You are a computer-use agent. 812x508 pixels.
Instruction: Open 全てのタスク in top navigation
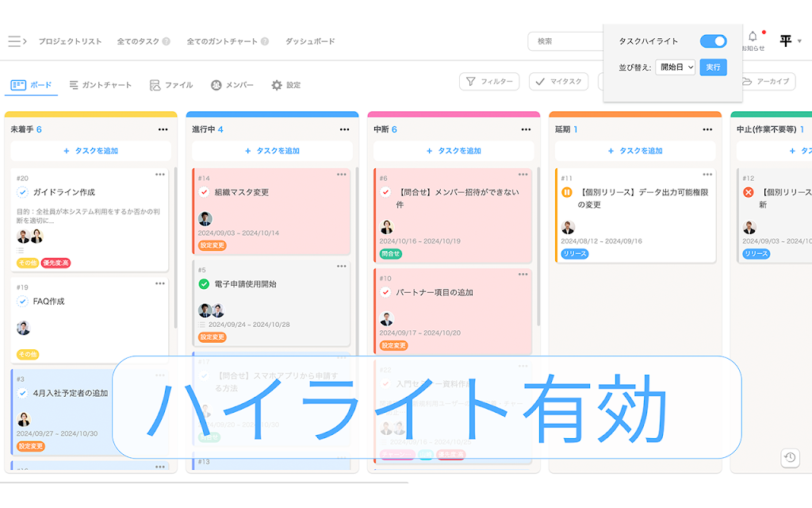click(x=138, y=41)
